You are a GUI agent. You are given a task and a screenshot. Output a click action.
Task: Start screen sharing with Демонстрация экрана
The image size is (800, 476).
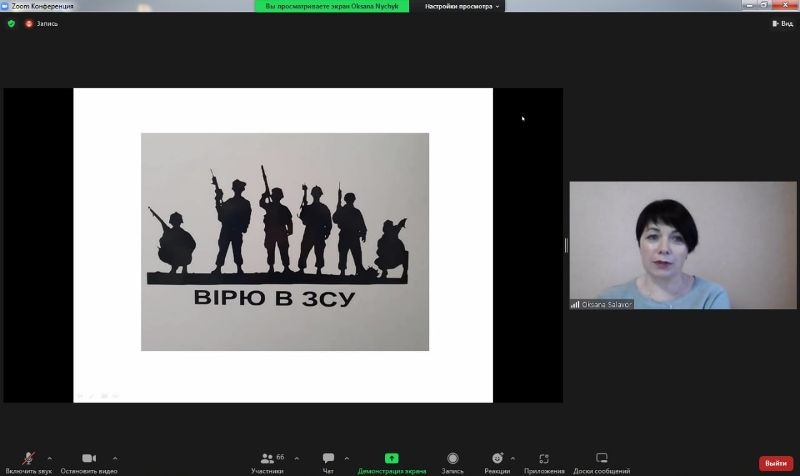pos(391,463)
